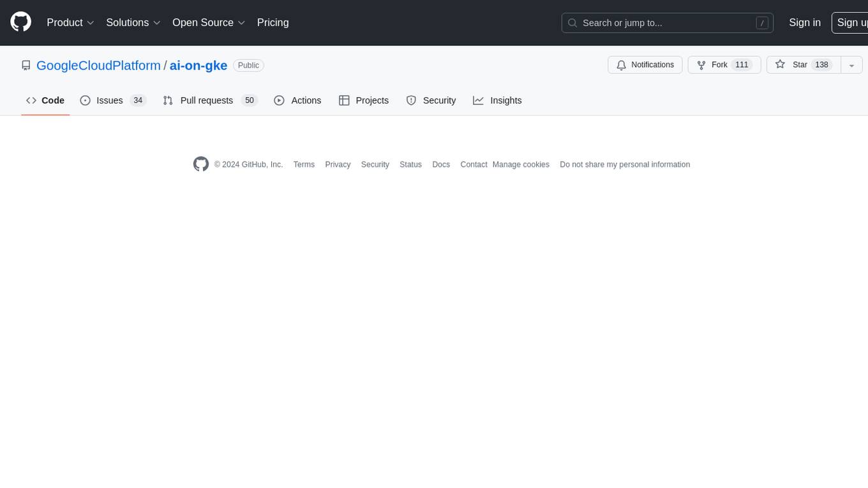Screen dimensions: 868x488
Task: Fork the ai-on-gke repository
Action: coord(724,65)
